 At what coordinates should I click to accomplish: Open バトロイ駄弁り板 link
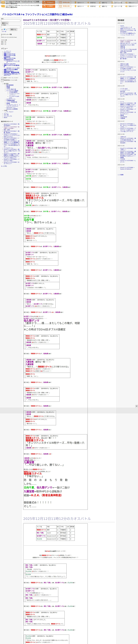[x=11, y=89]
